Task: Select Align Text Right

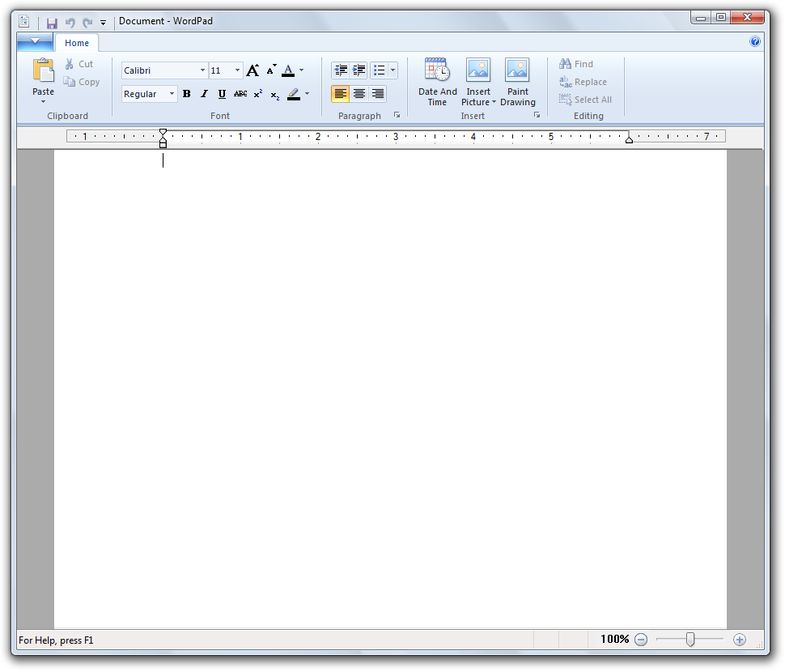Action: (x=378, y=94)
